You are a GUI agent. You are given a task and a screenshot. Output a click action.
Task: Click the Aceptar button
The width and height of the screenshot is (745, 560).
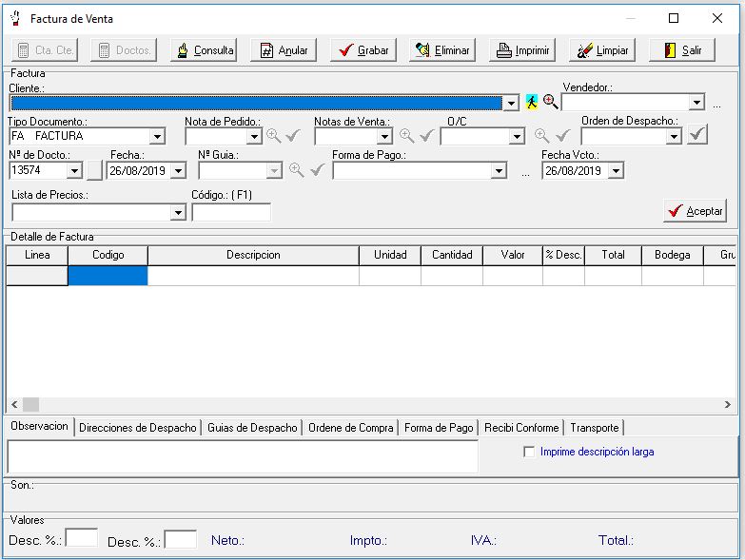point(695,211)
